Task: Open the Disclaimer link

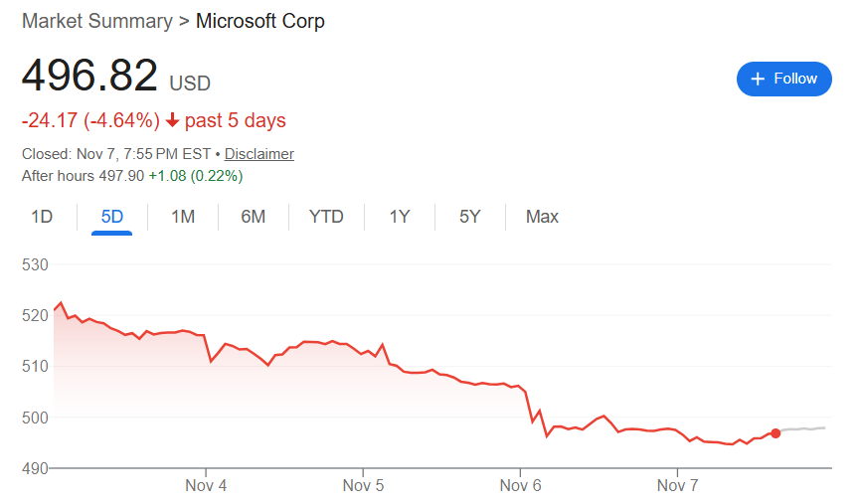Action: coord(258,154)
